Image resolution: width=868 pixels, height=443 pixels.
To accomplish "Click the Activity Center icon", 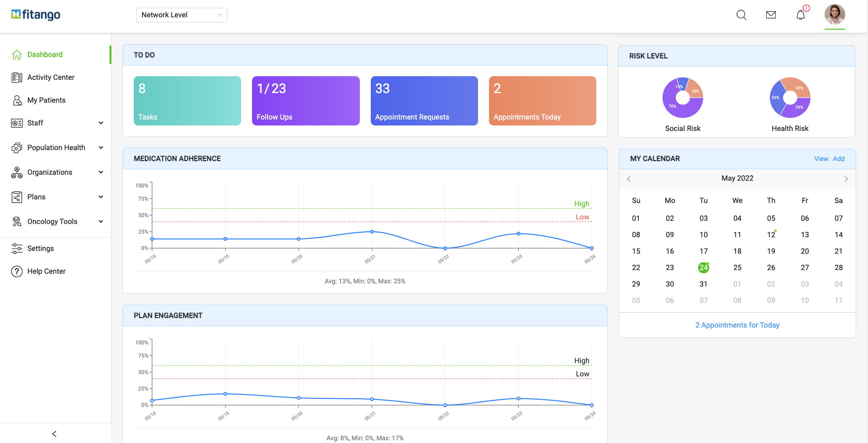I will point(17,78).
